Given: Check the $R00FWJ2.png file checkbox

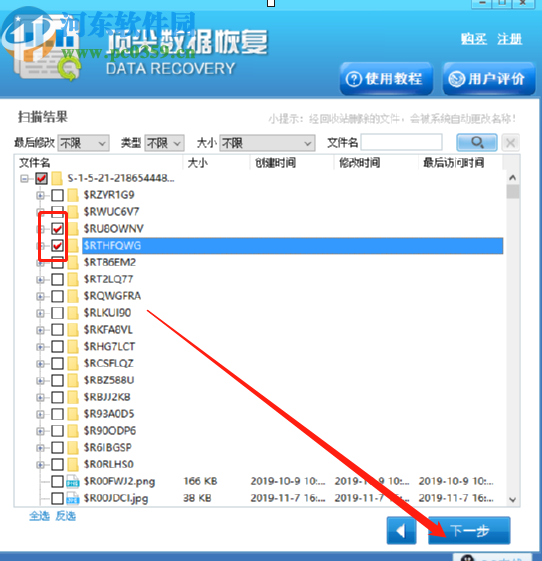Looking at the screenshot, I should click(x=57, y=482).
